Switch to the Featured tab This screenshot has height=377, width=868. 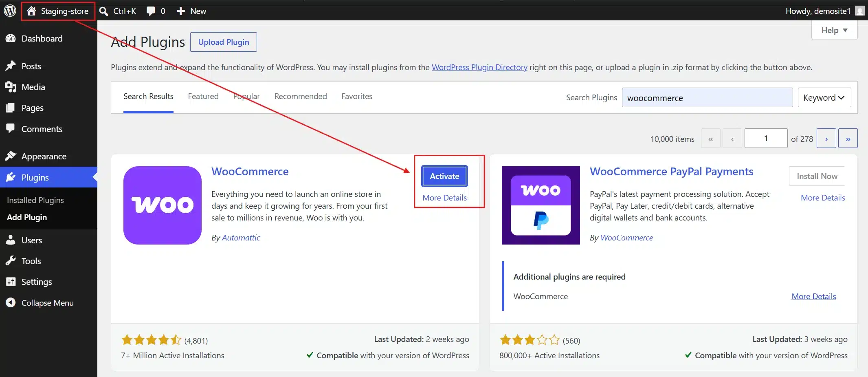(203, 97)
